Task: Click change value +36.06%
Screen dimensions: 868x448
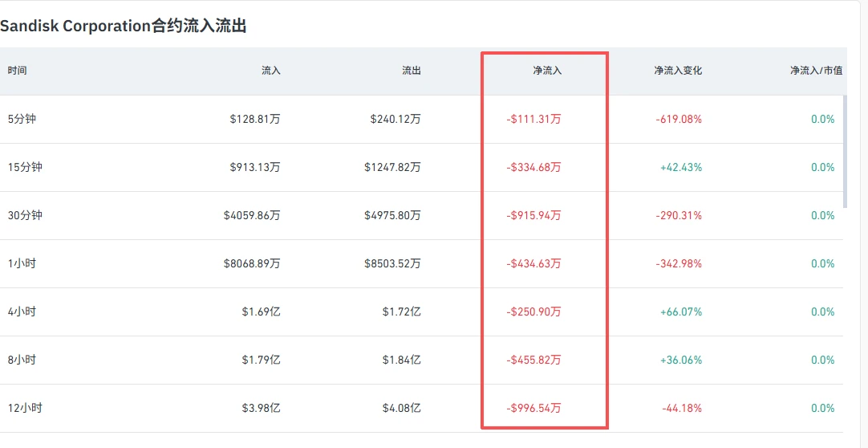Action: [x=681, y=360]
